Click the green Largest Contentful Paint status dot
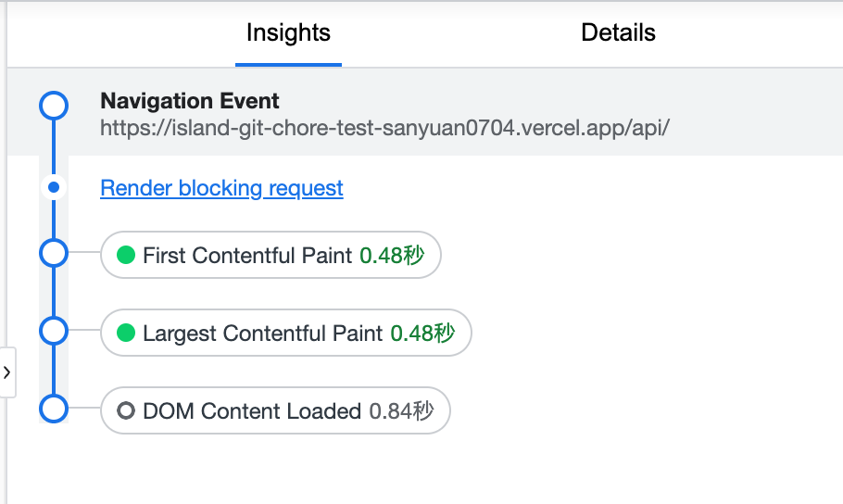The image size is (843, 504). 126,334
